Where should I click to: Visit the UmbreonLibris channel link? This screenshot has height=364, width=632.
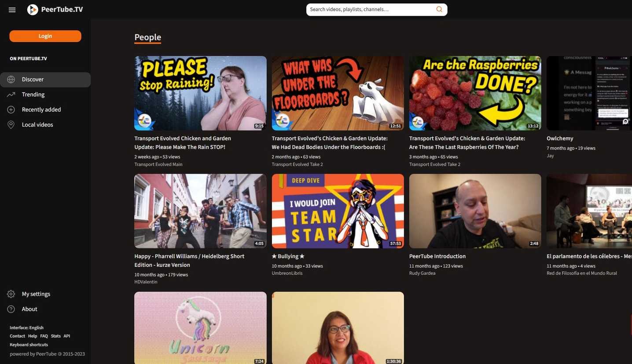[287, 273]
